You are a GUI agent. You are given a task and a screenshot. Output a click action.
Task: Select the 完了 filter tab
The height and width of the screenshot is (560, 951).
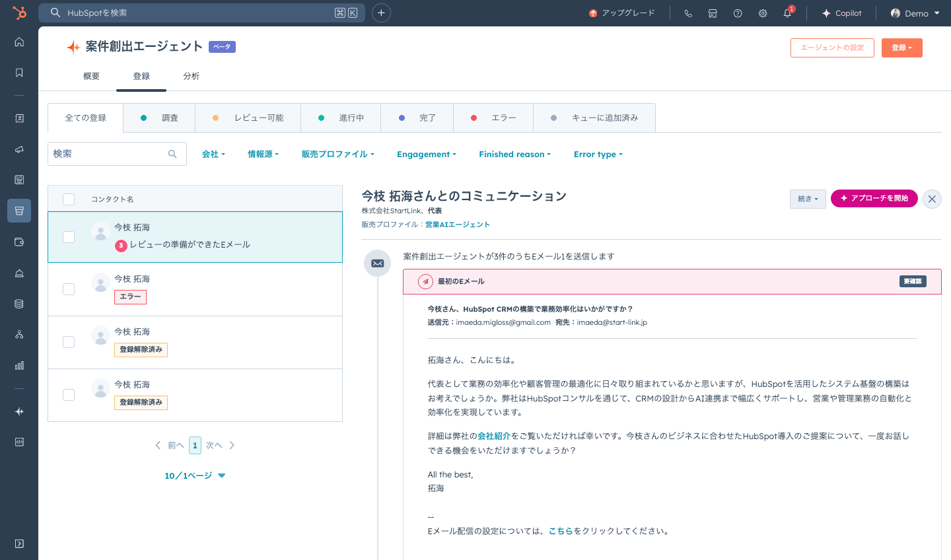pyautogui.click(x=417, y=118)
